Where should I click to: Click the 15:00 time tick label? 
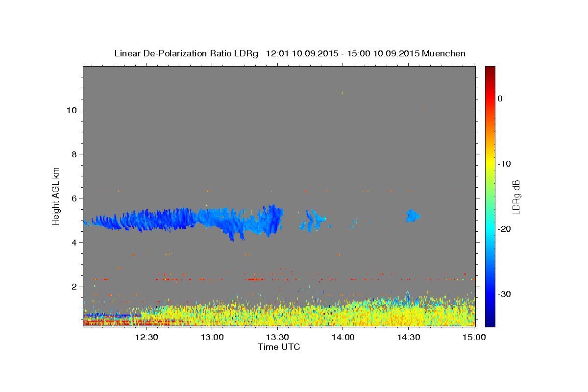(x=474, y=338)
